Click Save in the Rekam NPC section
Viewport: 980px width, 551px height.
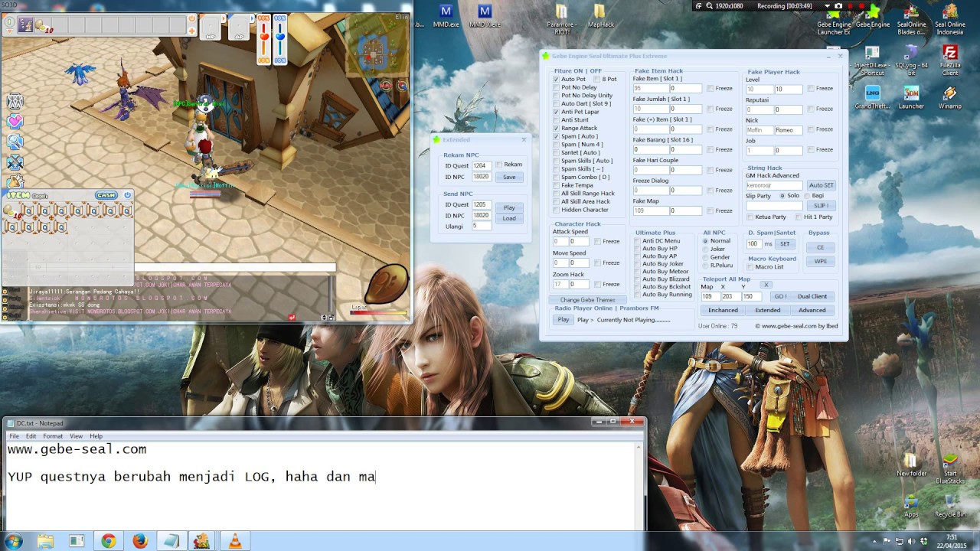point(509,177)
